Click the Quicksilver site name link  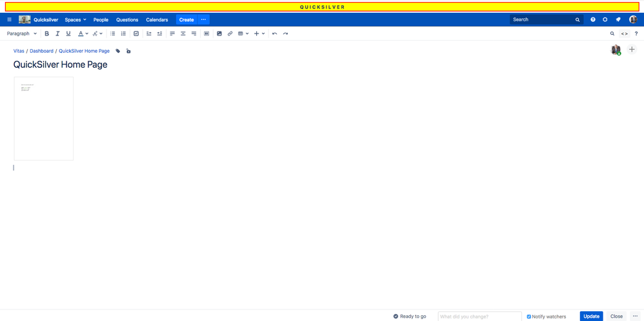[46, 20]
